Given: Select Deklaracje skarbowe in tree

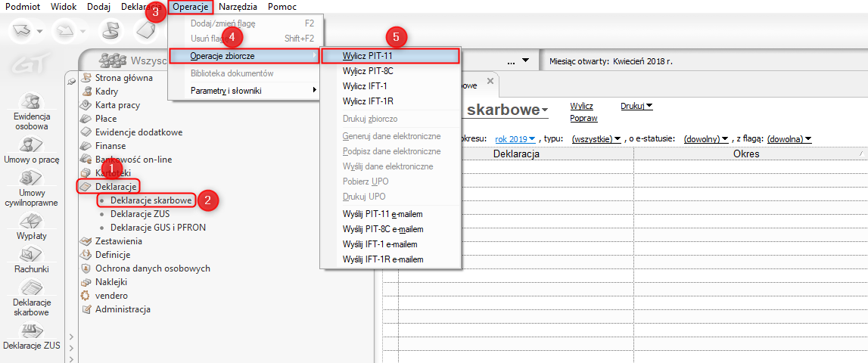Looking at the screenshot, I should (x=151, y=200).
